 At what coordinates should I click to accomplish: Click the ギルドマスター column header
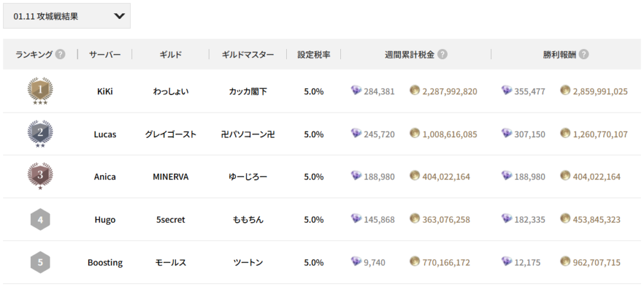[x=248, y=54]
